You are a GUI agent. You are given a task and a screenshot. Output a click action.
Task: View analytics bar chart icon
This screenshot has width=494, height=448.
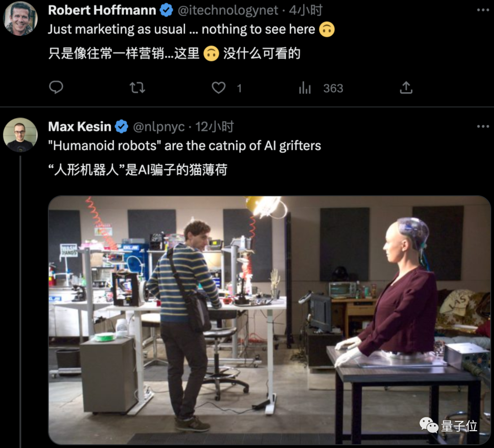pos(305,88)
